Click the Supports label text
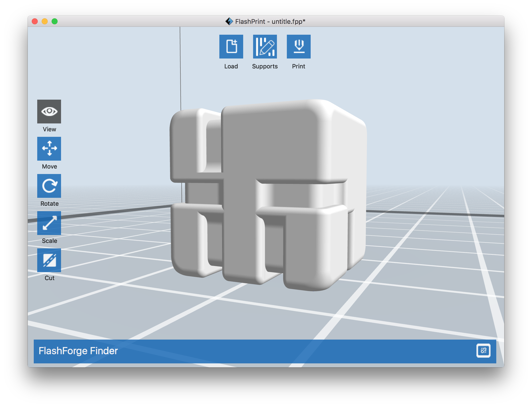This screenshot has height=407, width=532. click(x=265, y=66)
